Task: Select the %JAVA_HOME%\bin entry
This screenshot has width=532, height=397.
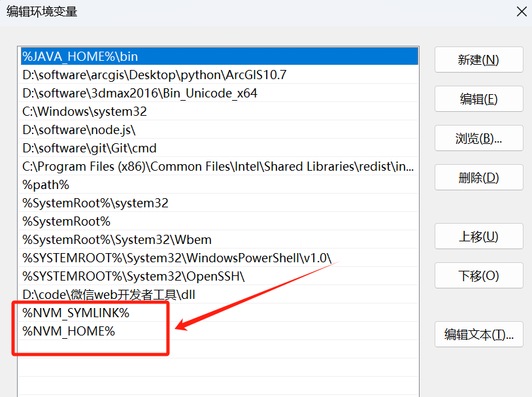Action: pos(219,56)
